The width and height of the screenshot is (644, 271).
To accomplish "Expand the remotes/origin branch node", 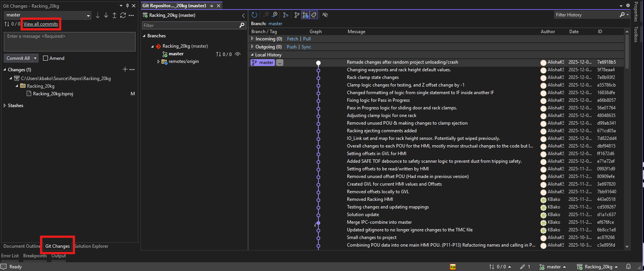I will click(158, 61).
